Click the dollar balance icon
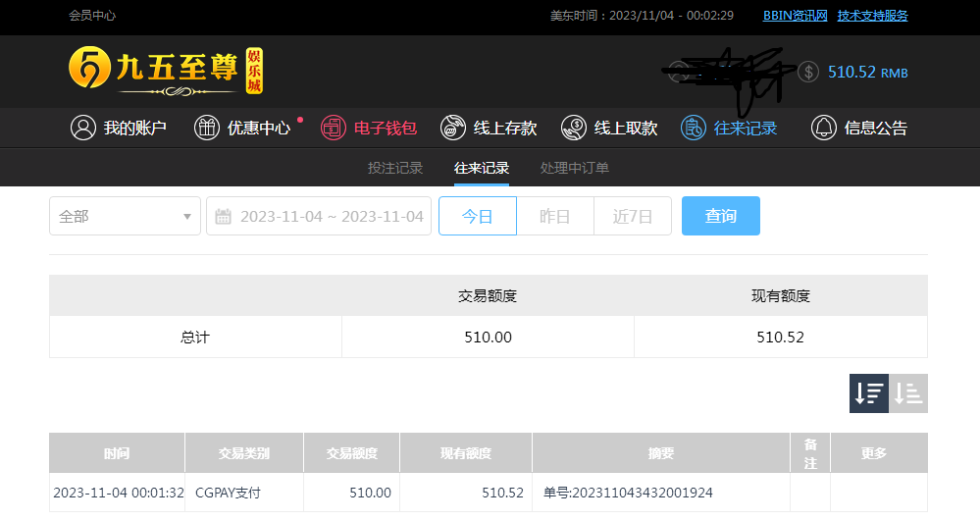The width and height of the screenshot is (980, 521). (808, 72)
